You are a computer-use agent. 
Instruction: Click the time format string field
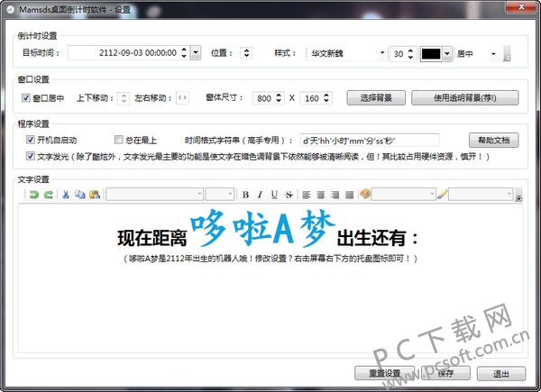point(370,141)
